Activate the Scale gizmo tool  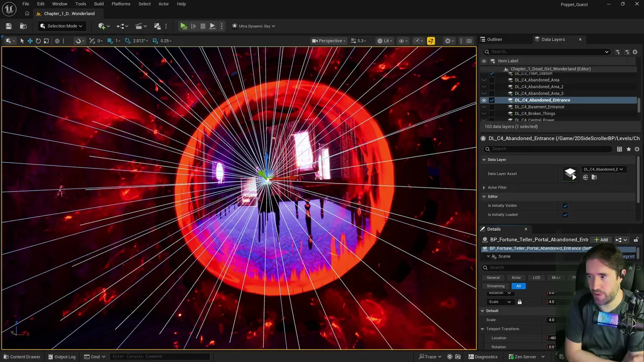(46, 41)
